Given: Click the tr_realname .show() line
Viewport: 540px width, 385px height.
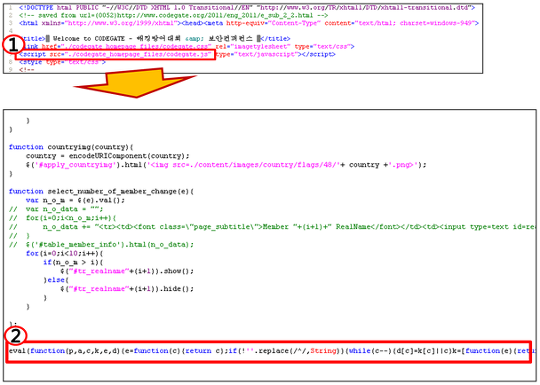Looking at the screenshot, I should [x=127, y=271].
